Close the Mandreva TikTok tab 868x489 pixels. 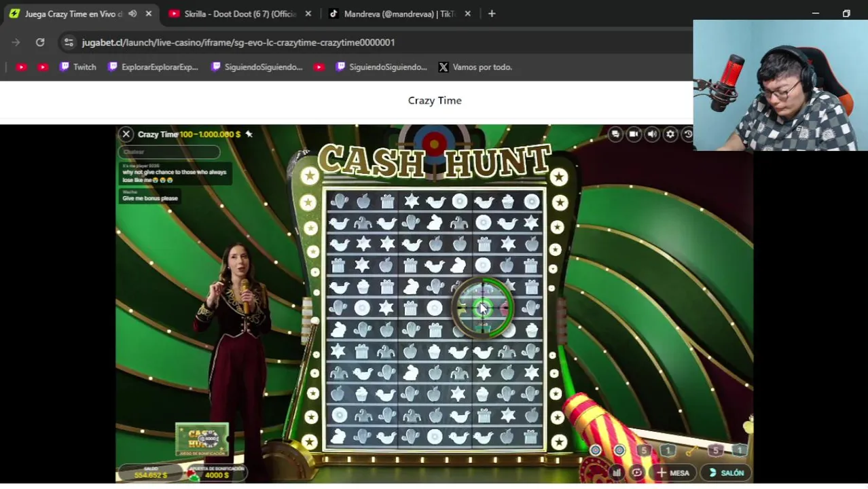click(x=467, y=14)
